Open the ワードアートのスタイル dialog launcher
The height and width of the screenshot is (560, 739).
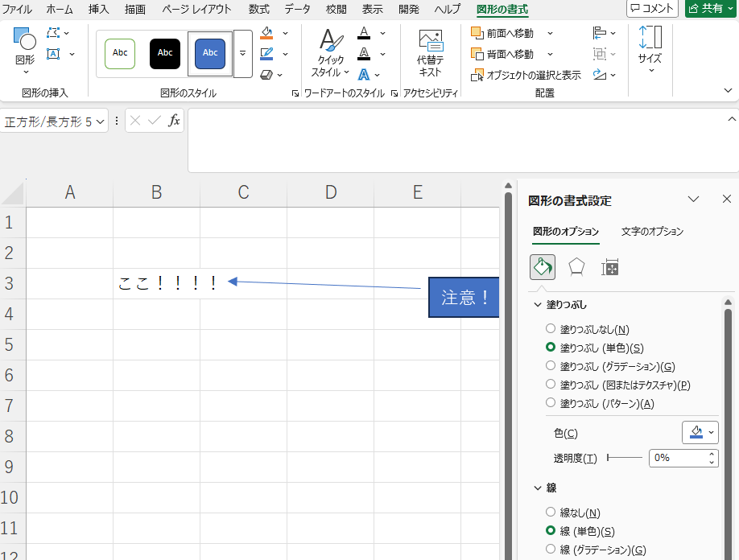[394, 93]
